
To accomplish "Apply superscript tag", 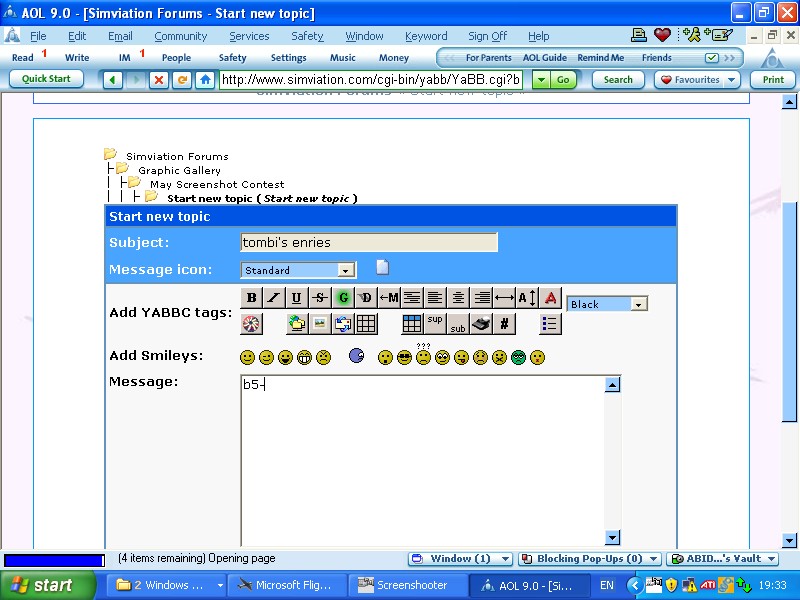I will (x=435, y=324).
